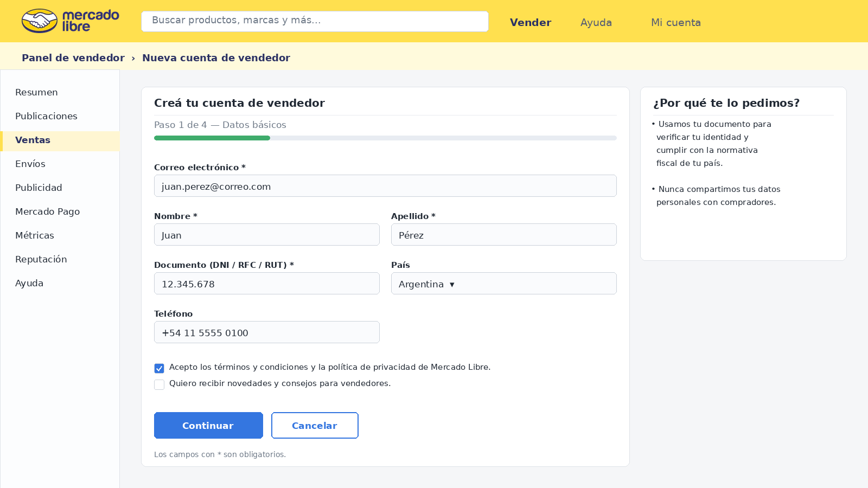Edit the Teléfono field
This screenshot has width=868, height=488.
267,332
